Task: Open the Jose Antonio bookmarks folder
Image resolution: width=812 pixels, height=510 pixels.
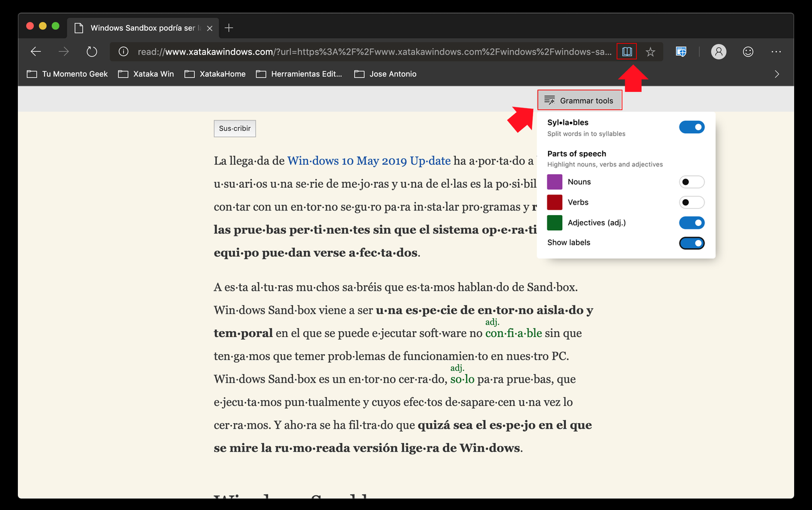Action: [385, 74]
